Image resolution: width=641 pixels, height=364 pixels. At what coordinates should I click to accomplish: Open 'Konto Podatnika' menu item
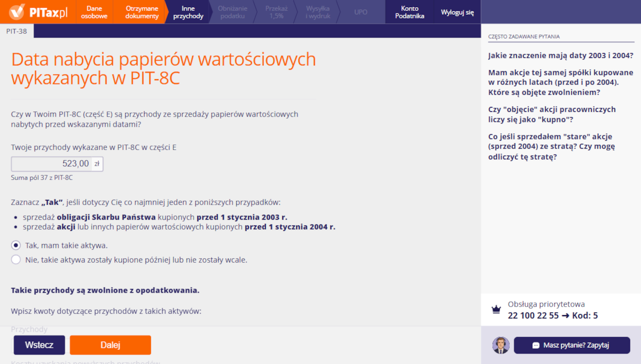point(409,12)
